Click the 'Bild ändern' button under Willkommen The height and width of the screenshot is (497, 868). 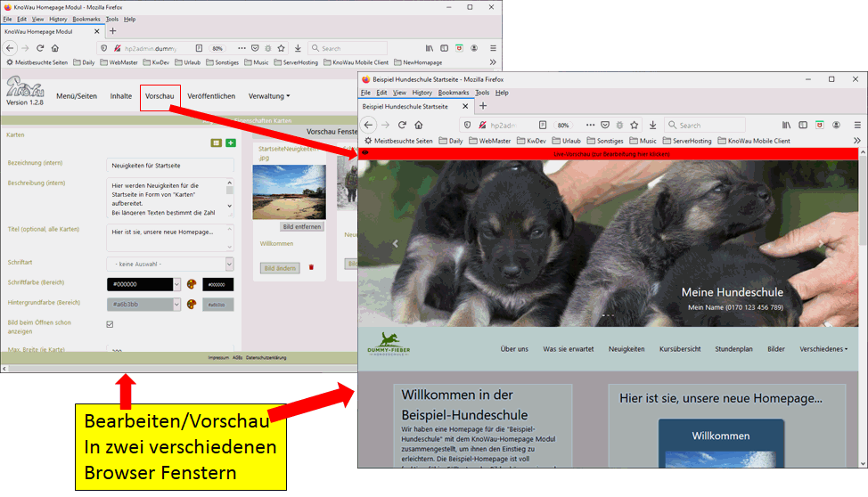(280, 267)
